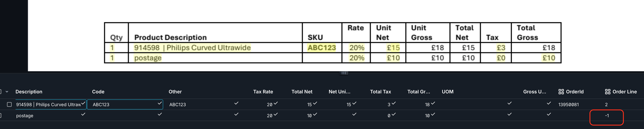
Task: Click the Tax Rate column header
Action: 263,92
